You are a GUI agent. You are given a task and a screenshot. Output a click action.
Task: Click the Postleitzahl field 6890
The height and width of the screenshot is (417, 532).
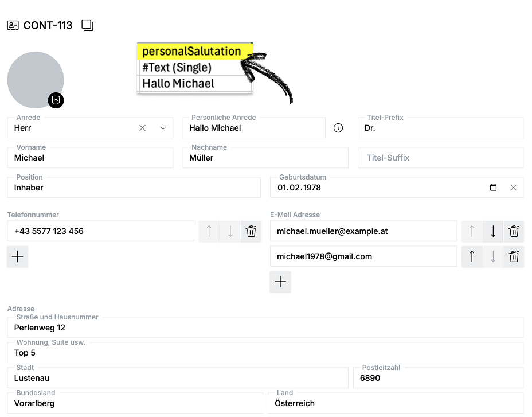(x=439, y=378)
